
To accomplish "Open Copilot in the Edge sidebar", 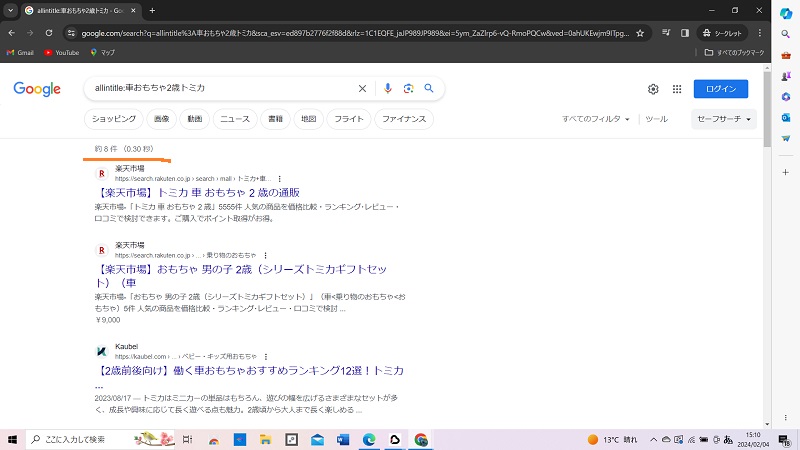I will [786, 13].
